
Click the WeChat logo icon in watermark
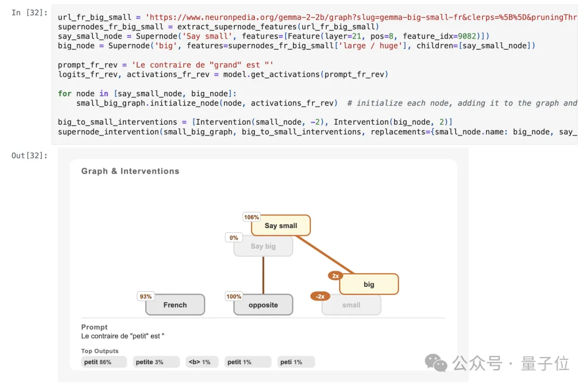coord(437,363)
